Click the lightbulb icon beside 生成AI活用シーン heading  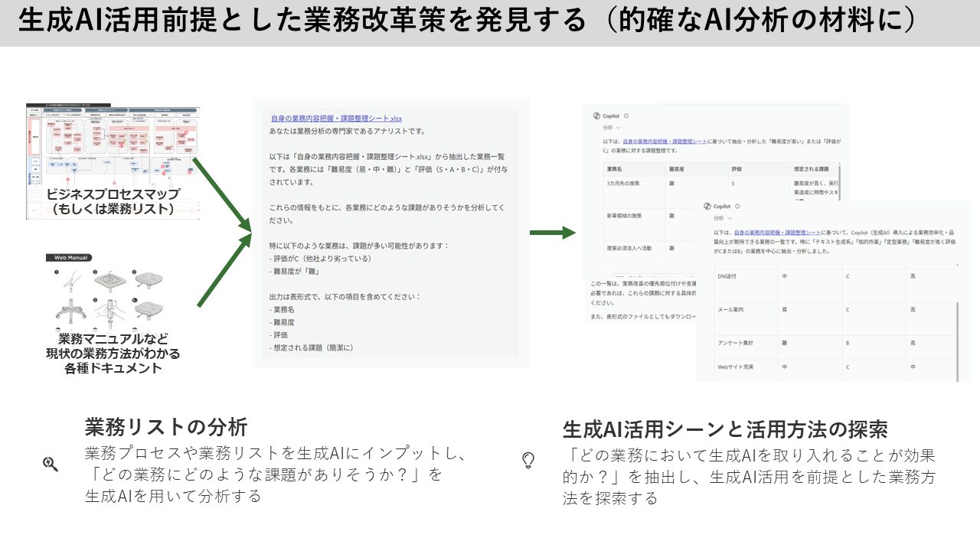528,460
